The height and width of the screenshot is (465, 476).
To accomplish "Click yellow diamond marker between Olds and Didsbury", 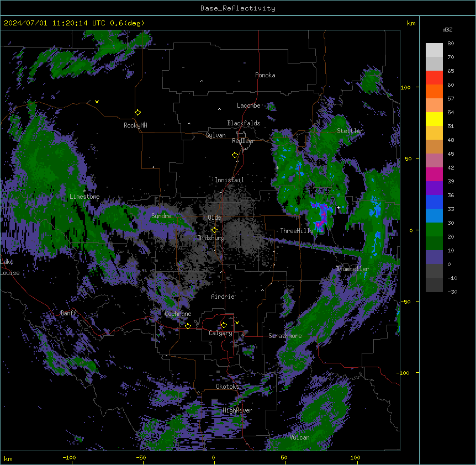I will pos(214,230).
